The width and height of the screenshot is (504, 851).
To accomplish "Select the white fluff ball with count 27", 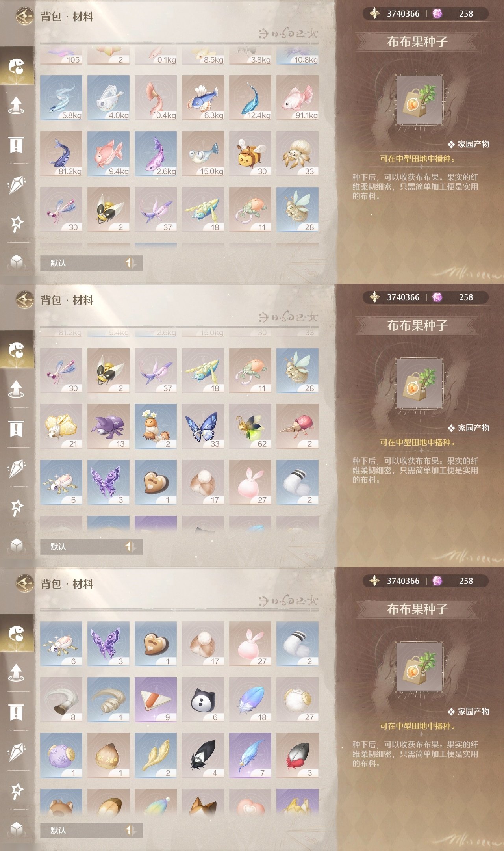I will click(297, 700).
